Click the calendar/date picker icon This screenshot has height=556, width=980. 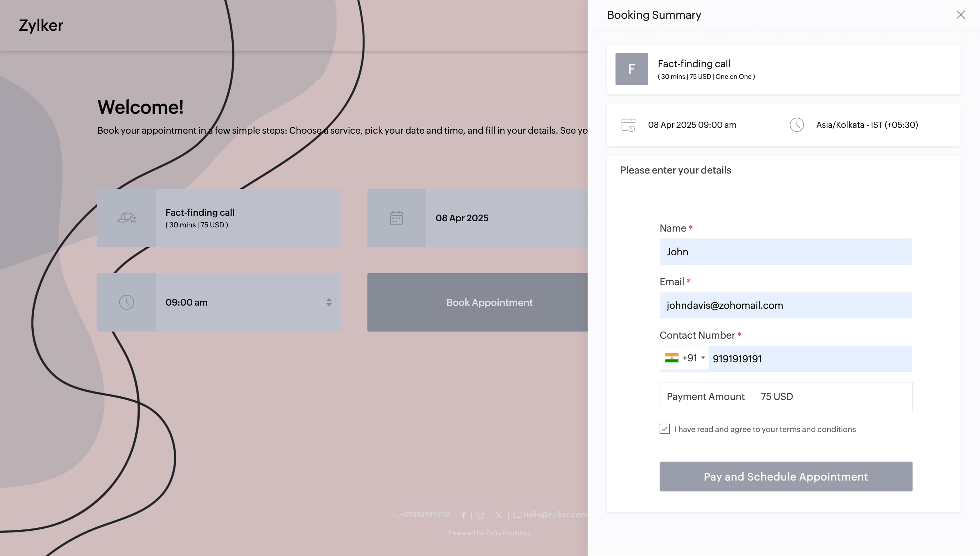[x=396, y=218]
